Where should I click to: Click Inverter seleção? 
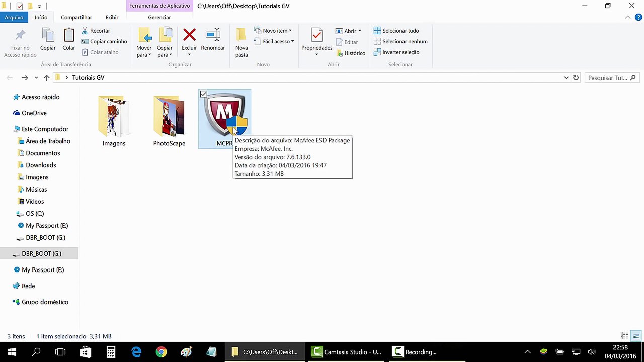coord(396,52)
